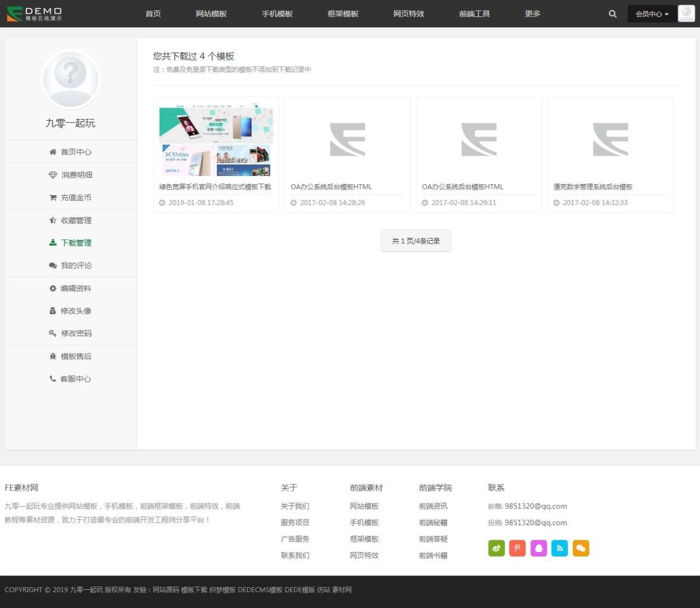Open the 会员中心 dropdown menu
Viewport: 700px width, 608px height.
click(x=652, y=14)
